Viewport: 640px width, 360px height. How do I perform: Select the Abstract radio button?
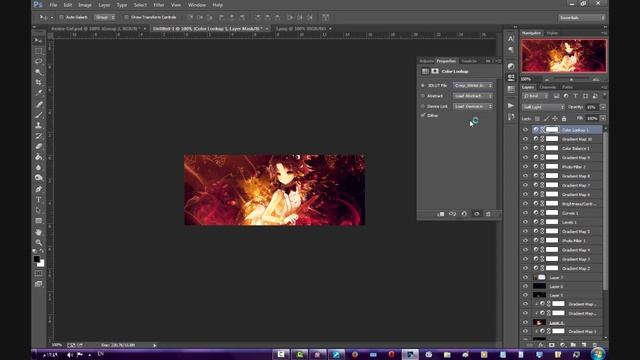pyautogui.click(x=423, y=96)
